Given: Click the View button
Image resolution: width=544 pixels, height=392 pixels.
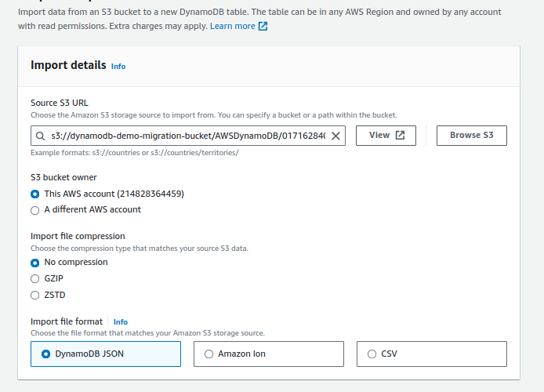Looking at the screenshot, I should (386, 136).
